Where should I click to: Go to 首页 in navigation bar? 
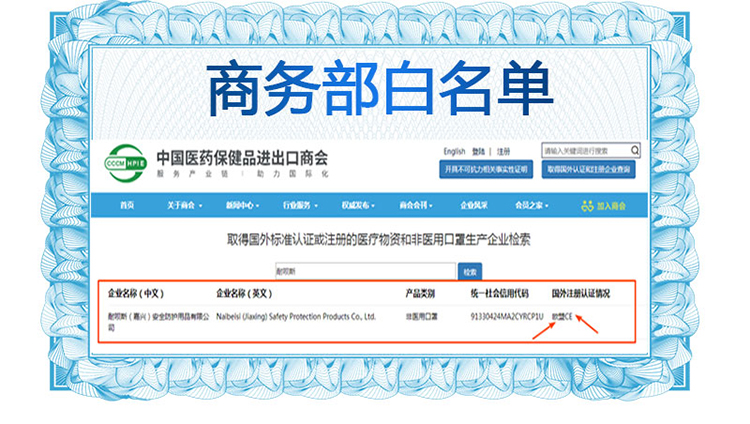click(127, 205)
